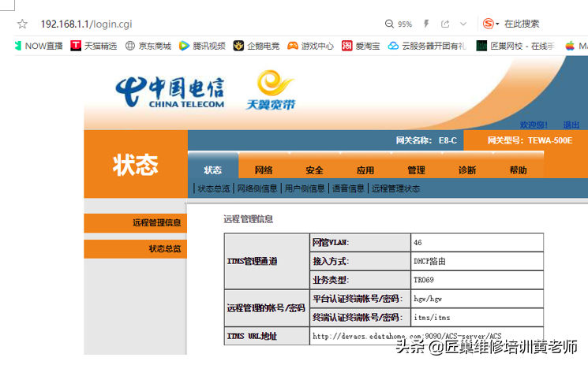The image size is (588, 365).
Task: Click the lightning speed mode icon
Action: [x=426, y=24]
